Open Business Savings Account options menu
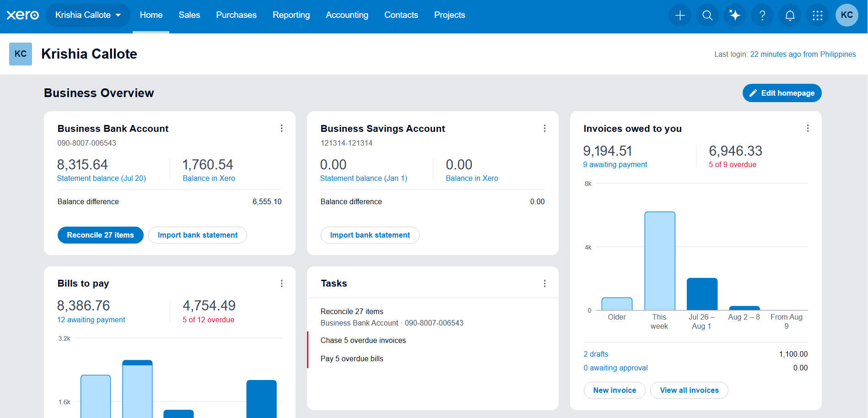This screenshot has height=418, width=868. click(x=545, y=129)
